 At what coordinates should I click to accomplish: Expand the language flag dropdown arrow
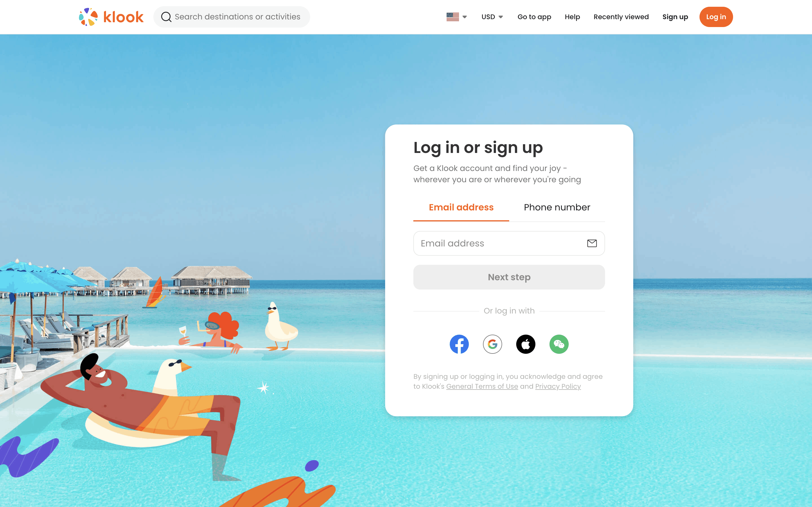465,17
